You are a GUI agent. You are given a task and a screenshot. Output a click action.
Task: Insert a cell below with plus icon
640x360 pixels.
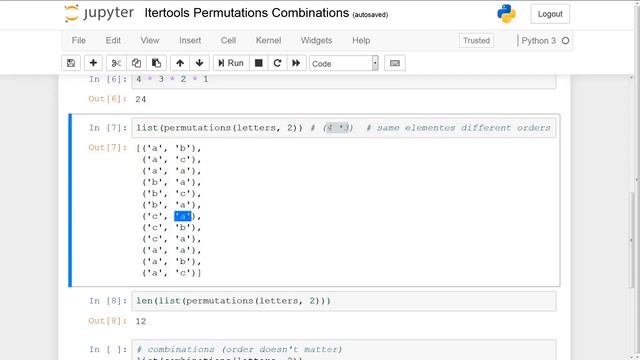(x=93, y=63)
